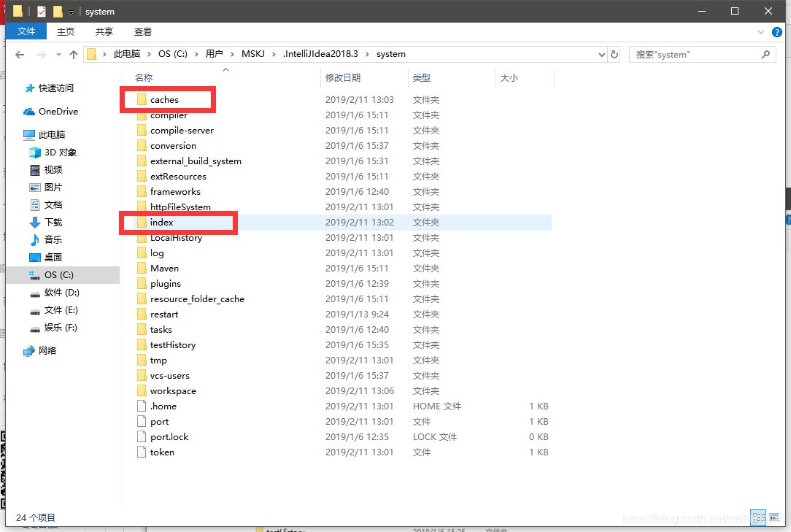Switch to the 共享 ribbon tab
This screenshot has width=791, height=532.
point(104,32)
